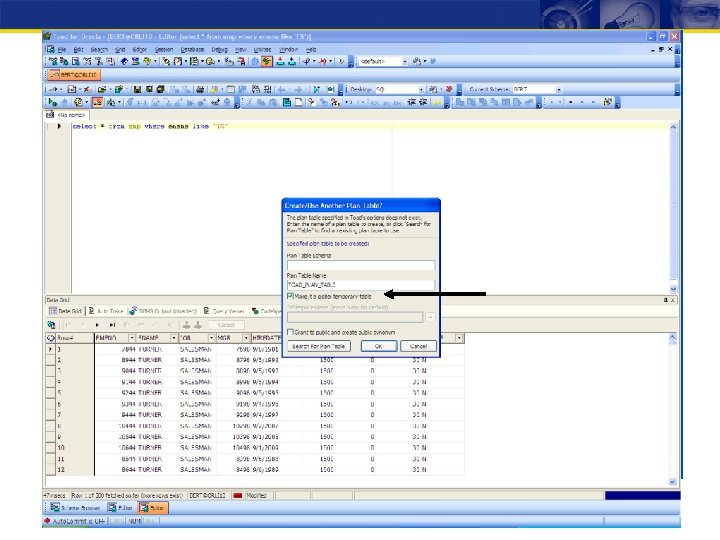Open the Utilities menu
This screenshot has height=540, width=720.
(262, 50)
